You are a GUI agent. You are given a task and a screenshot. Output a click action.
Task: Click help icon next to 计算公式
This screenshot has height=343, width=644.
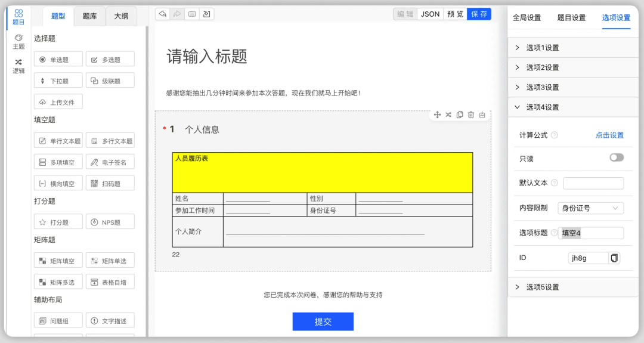point(555,135)
